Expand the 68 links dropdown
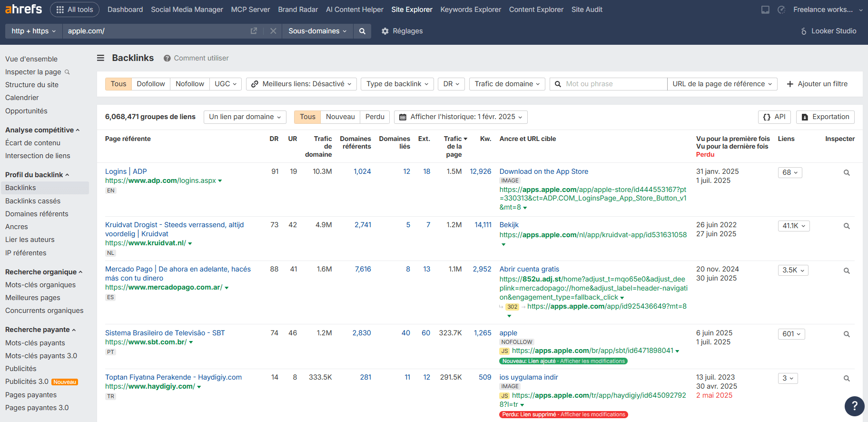 click(x=790, y=172)
